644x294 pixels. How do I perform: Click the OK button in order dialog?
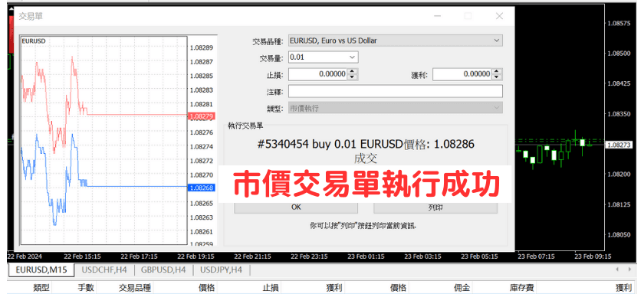pyautogui.click(x=296, y=207)
